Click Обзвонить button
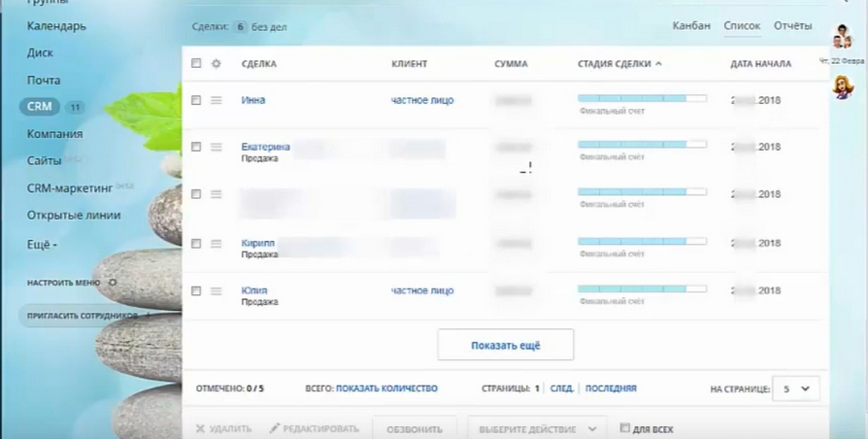868x439 pixels. click(x=415, y=429)
